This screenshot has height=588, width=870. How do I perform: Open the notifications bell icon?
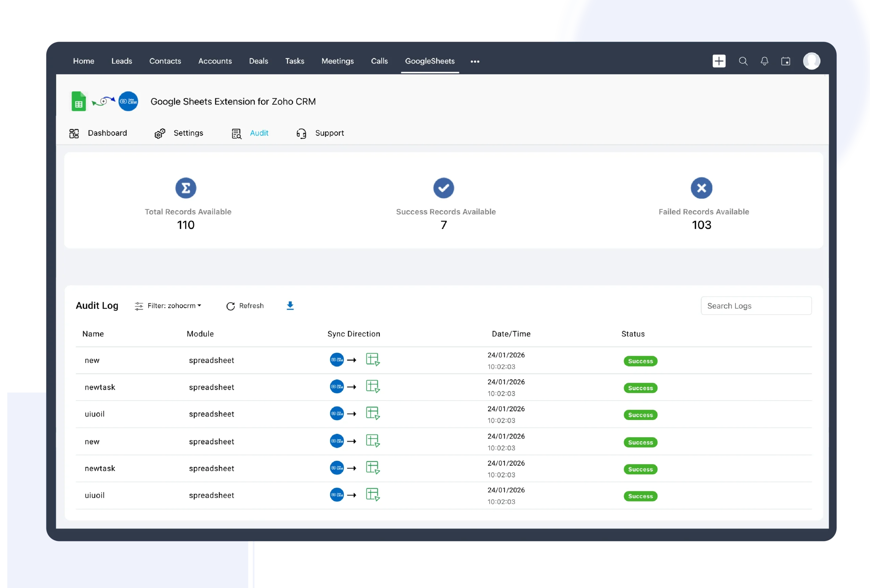pyautogui.click(x=764, y=61)
